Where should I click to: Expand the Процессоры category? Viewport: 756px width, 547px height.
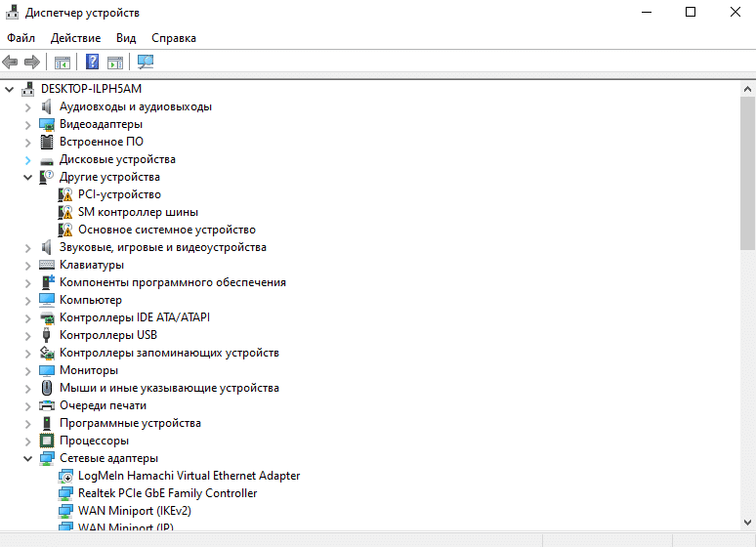coord(27,441)
